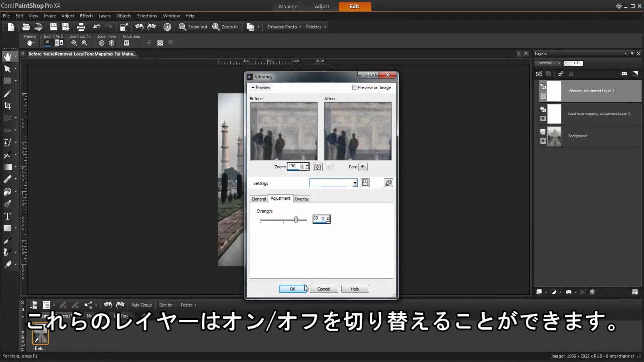Open the Strength value dropdown arrow
Image resolution: width=644 pixels, height=362 pixels.
pyautogui.click(x=328, y=219)
